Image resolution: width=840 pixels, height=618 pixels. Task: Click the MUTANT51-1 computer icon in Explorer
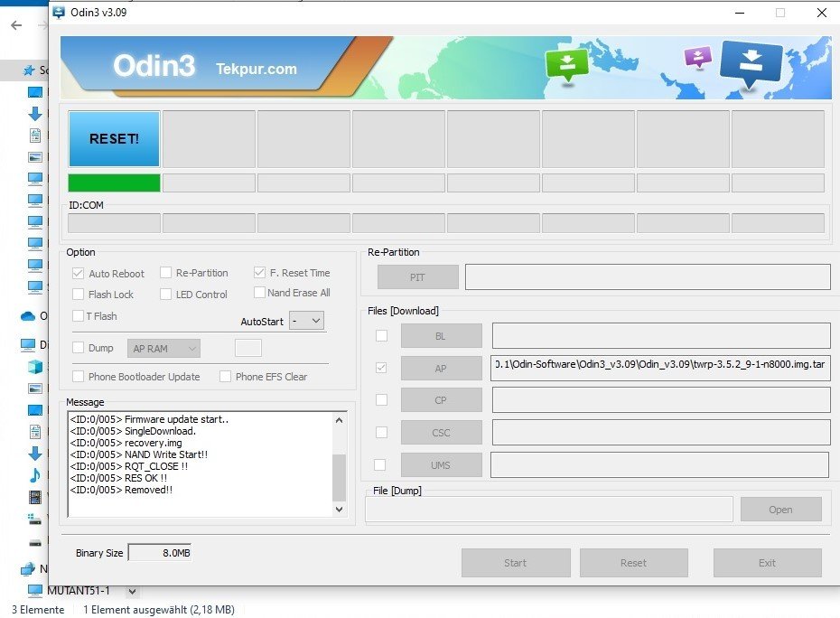[x=35, y=591]
